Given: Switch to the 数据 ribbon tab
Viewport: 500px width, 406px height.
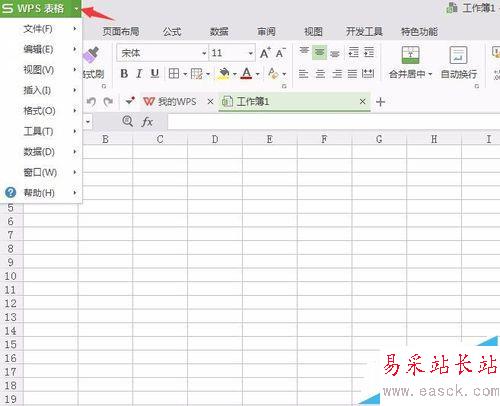Looking at the screenshot, I should click(219, 32).
